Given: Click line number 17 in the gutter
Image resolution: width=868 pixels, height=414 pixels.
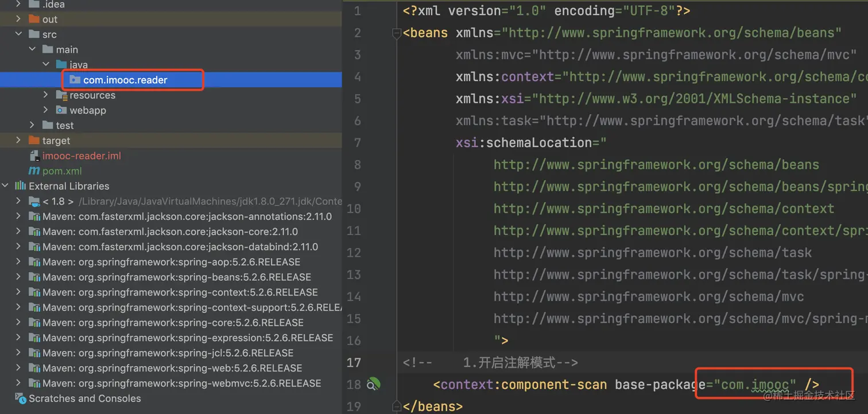Looking at the screenshot, I should [354, 362].
